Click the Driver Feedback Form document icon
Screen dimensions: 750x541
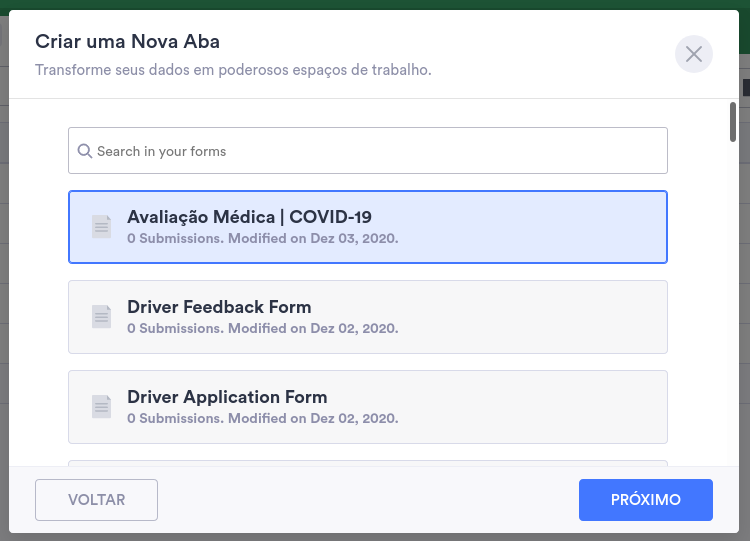101,317
